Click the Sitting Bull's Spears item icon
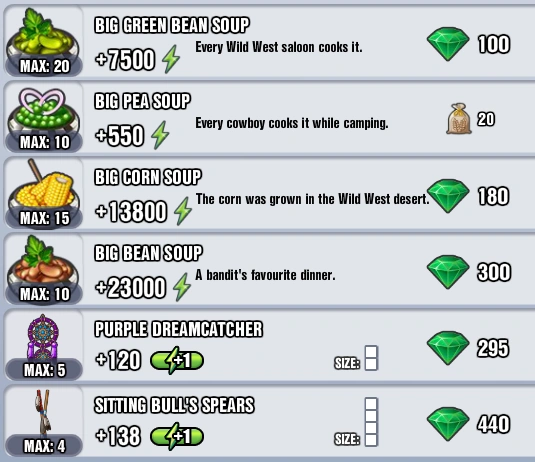Screen dimensions: 535x462 tap(43, 414)
